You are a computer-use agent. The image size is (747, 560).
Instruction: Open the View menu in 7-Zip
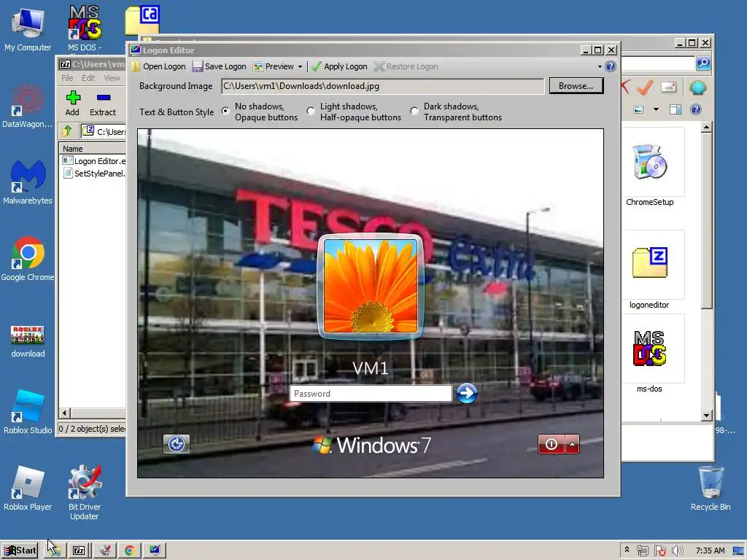[112, 78]
